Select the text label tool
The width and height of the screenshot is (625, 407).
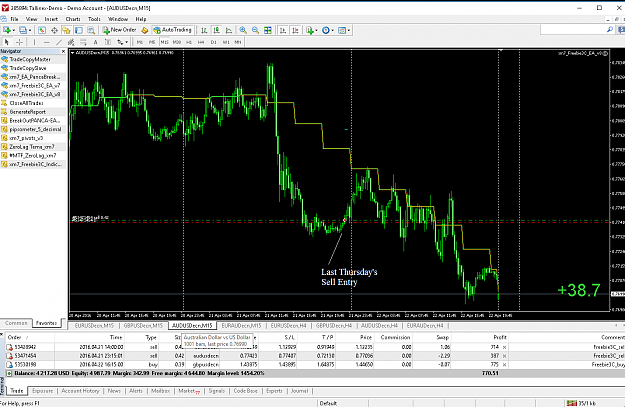[x=95, y=42]
